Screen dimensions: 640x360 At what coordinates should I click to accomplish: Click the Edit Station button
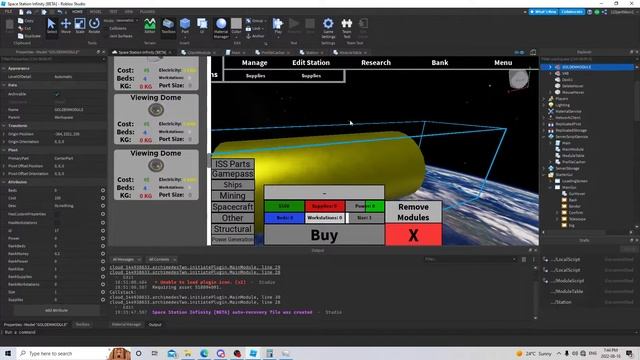click(x=311, y=62)
